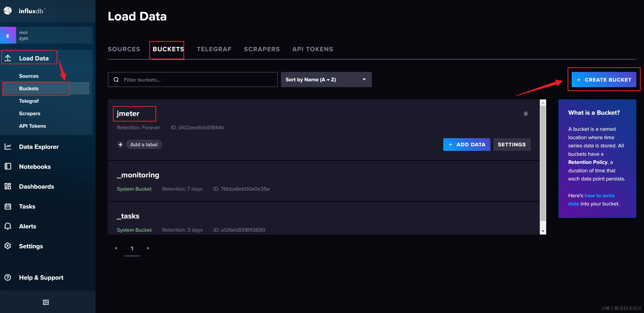The image size is (644, 313).
Task: Open Alerts via the bell icon
Action: click(x=28, y=226)
